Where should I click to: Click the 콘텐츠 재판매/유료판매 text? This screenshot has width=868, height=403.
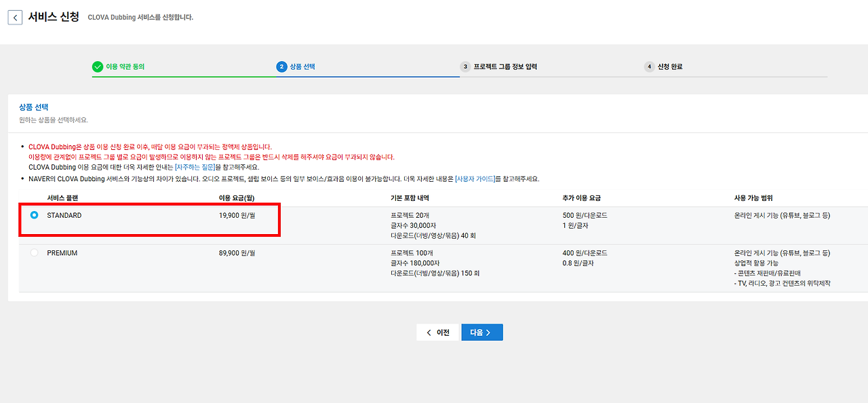click(x=768, y=273)
